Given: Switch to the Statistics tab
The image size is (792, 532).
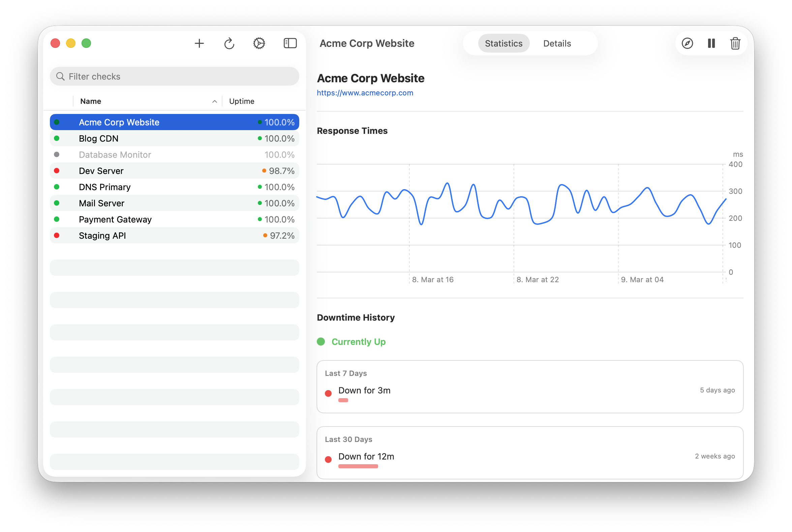Looking at the screenshot, I should tap(504, 43).
